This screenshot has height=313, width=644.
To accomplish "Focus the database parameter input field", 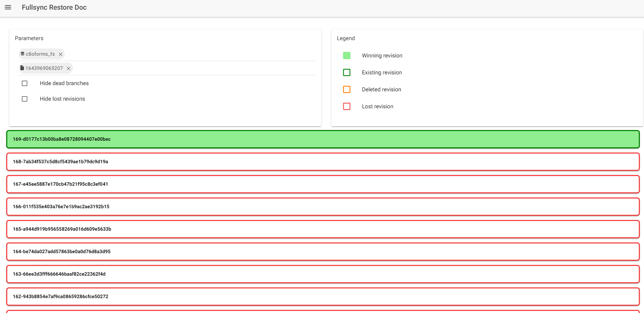I will tap(190, 54).
